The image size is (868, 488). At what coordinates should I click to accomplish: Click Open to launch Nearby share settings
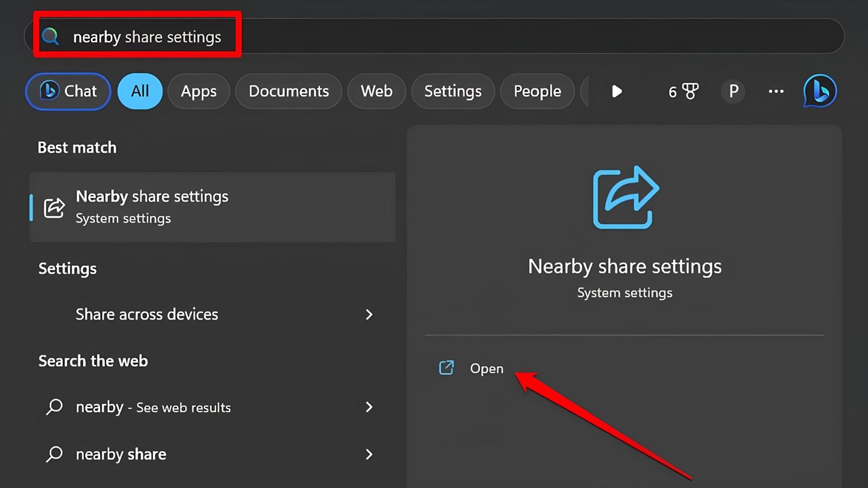486,369
